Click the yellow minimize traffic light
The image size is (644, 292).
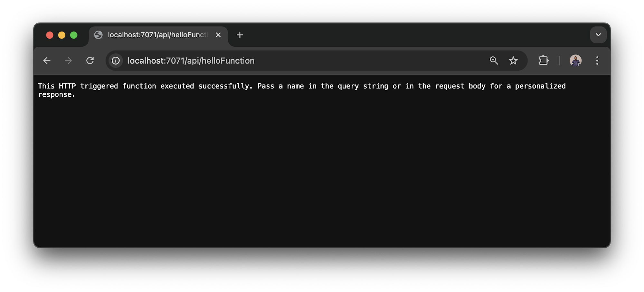pyautogui.click(x=62, y=35)
